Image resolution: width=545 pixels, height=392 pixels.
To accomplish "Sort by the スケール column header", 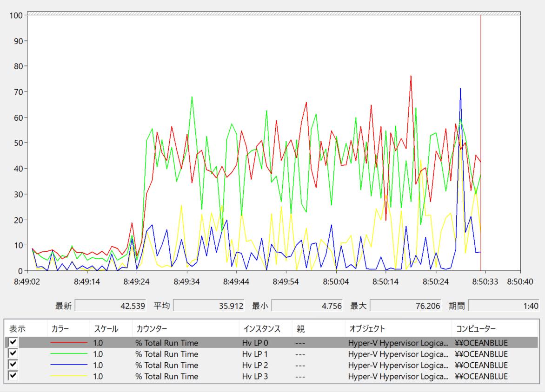I will (x=111, y=328).
